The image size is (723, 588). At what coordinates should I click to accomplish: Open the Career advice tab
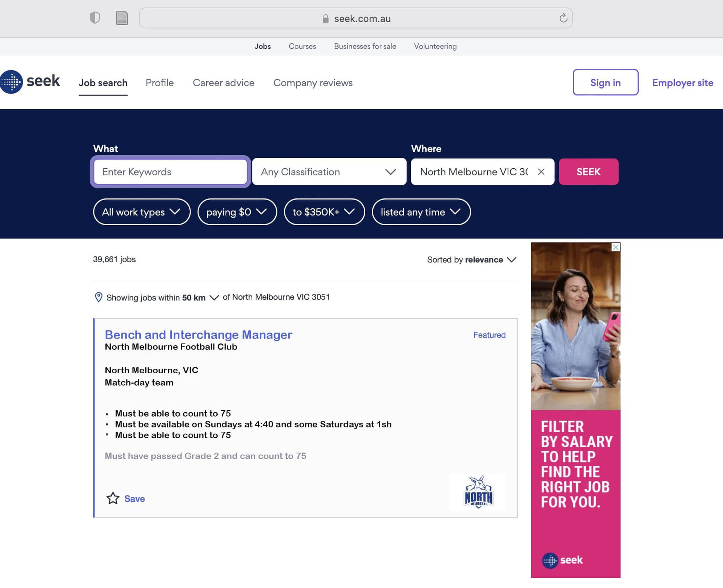pos(223,82)
